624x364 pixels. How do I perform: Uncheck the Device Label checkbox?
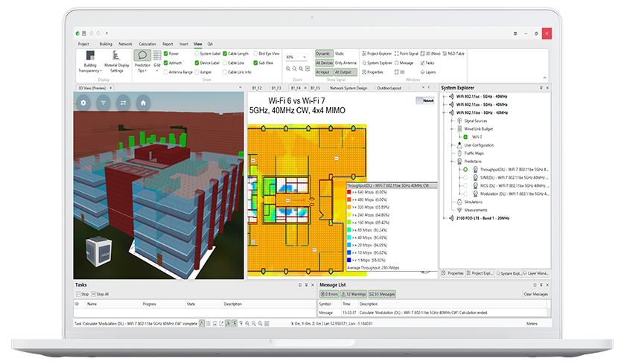197,63
